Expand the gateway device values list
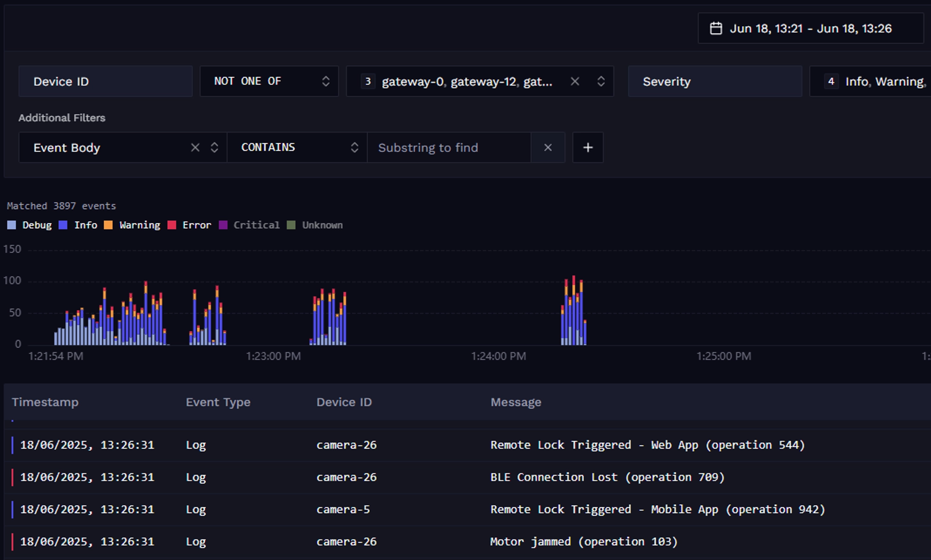Viewport: 931px width, 560px height. click(601, 81)
